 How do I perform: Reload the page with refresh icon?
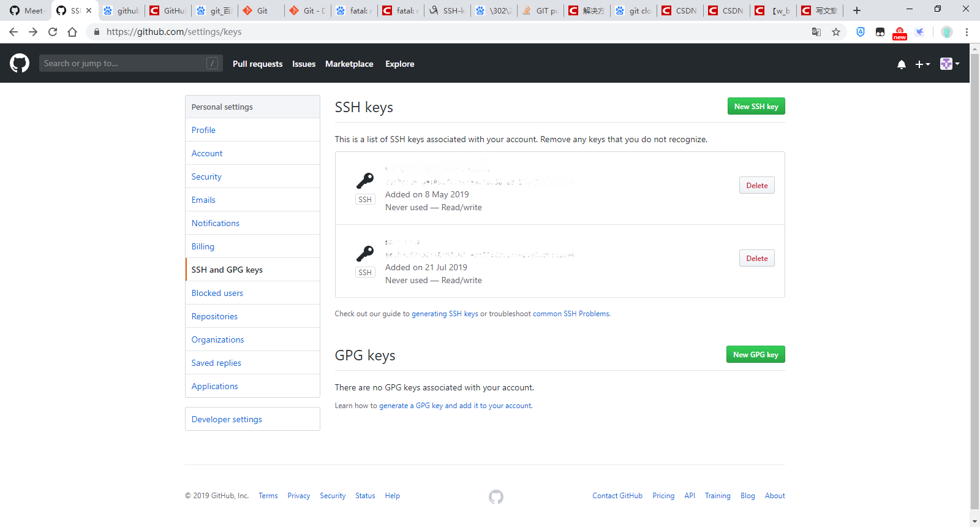coord(53,32)
